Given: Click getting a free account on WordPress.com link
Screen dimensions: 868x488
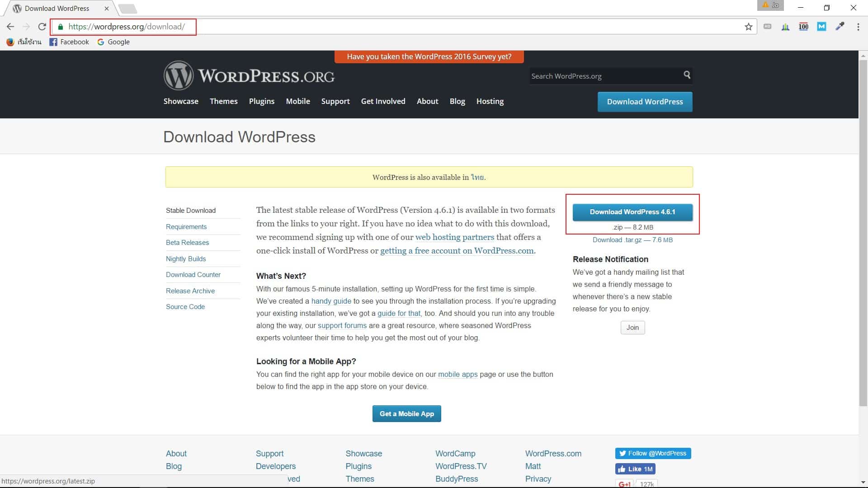Looking at the screenshot, I should pyautogui.click(x=457, y=251).
